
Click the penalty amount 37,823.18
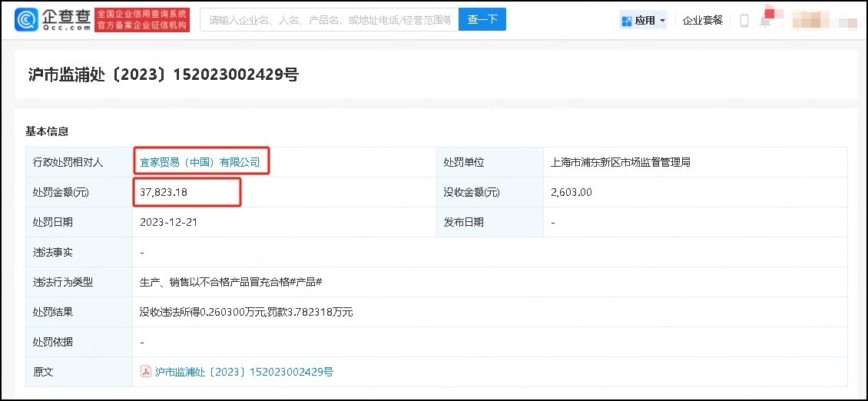[x=164, y=192]
